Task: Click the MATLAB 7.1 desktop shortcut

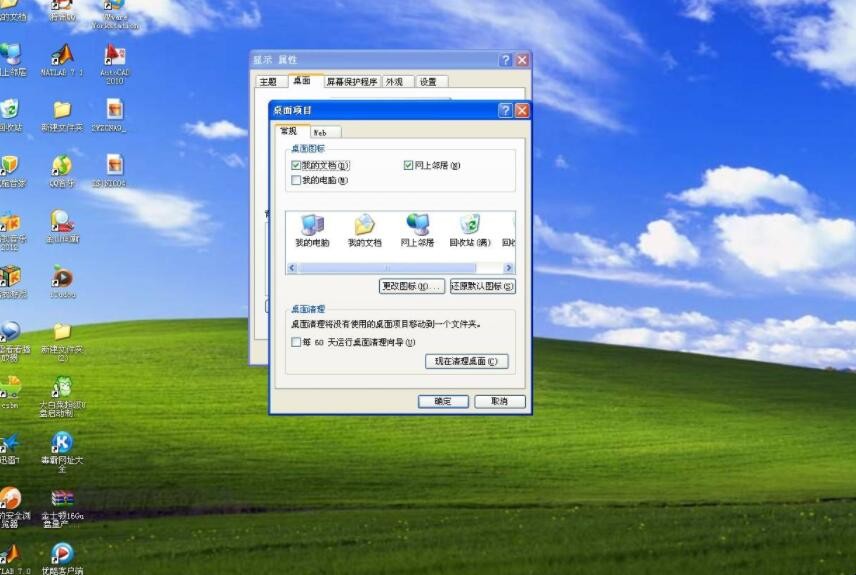Action: 62,58
